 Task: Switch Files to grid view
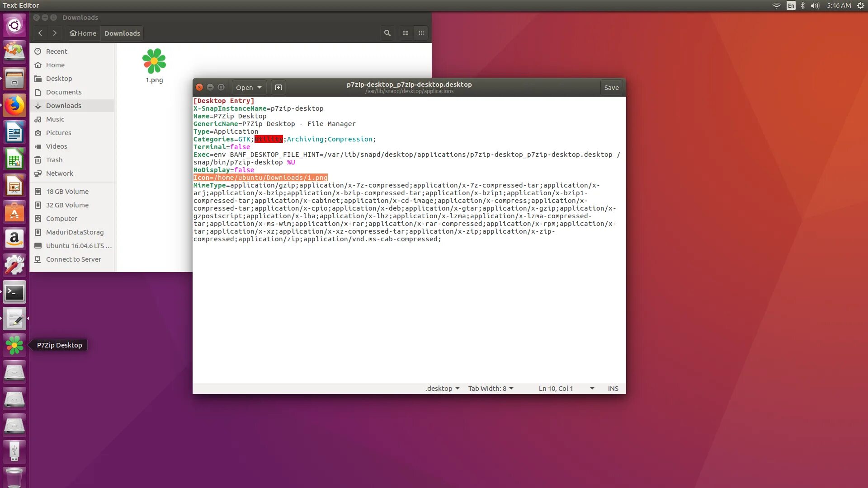click(x=421, y=33)
